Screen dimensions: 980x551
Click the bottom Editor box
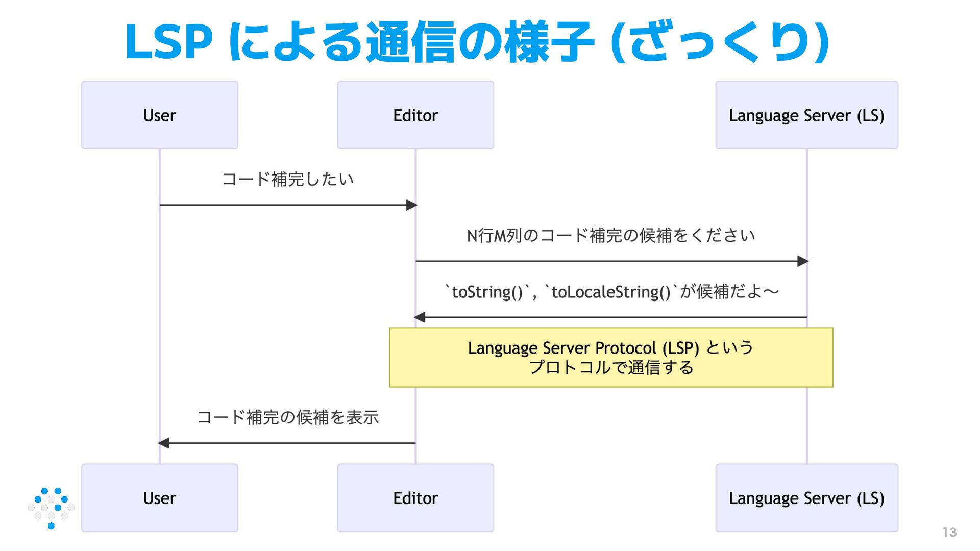pyautogui.click(x=415, y=498)
